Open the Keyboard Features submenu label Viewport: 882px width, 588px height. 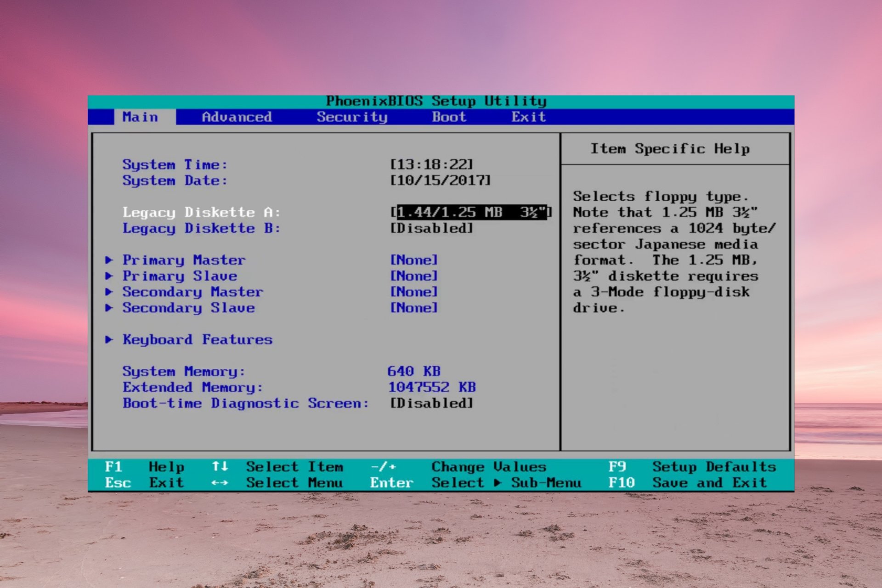click(x=197, y=339)
